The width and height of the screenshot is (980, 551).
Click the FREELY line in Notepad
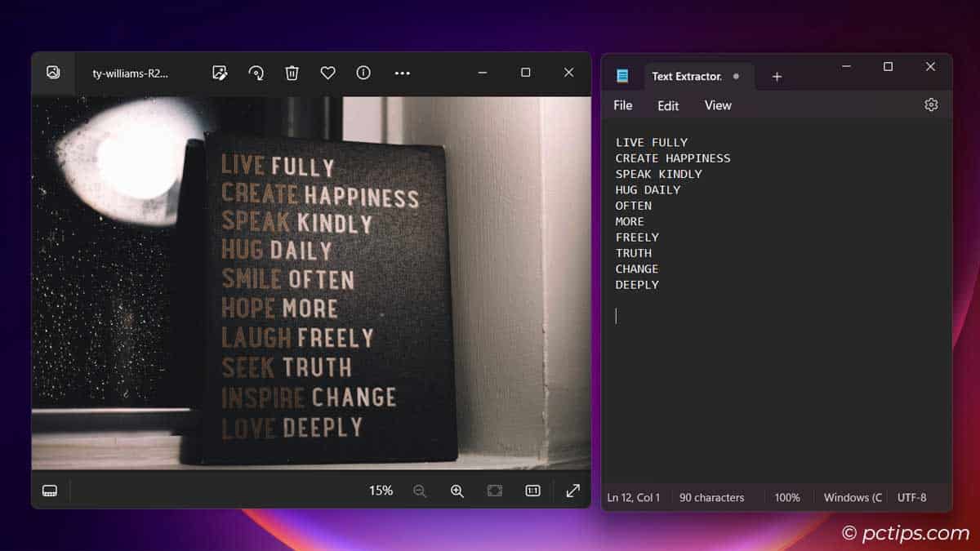coord(637,237)
